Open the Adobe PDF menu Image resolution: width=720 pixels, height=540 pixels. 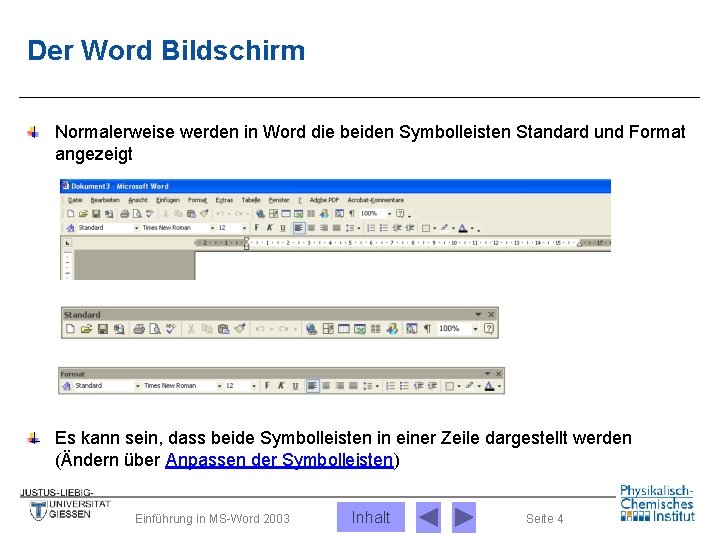324,200
